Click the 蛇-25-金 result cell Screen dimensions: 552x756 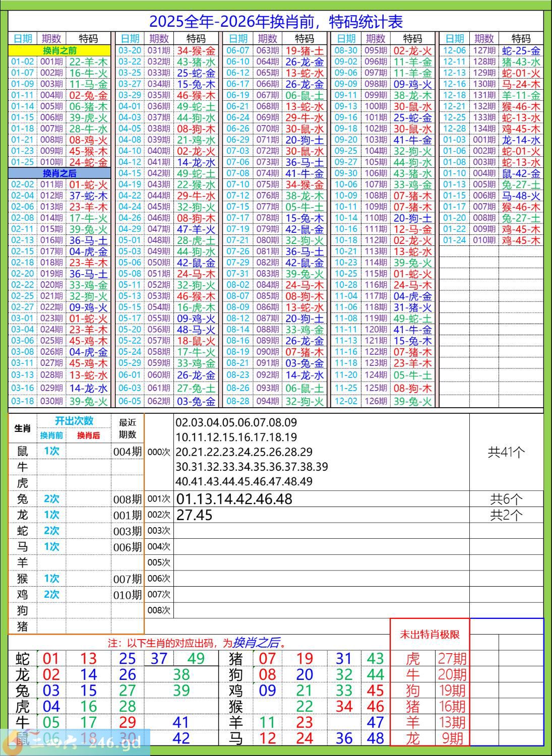click(521, 50)
